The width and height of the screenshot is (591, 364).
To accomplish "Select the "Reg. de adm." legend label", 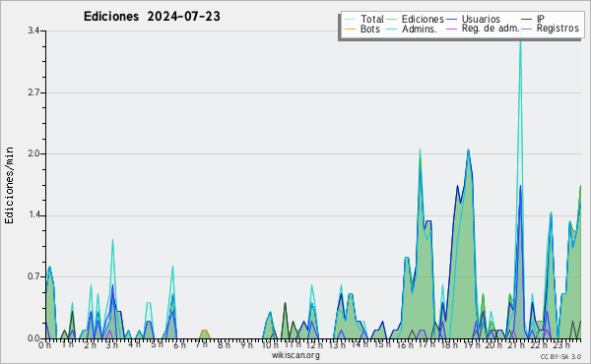I will (x=491, y=29).
